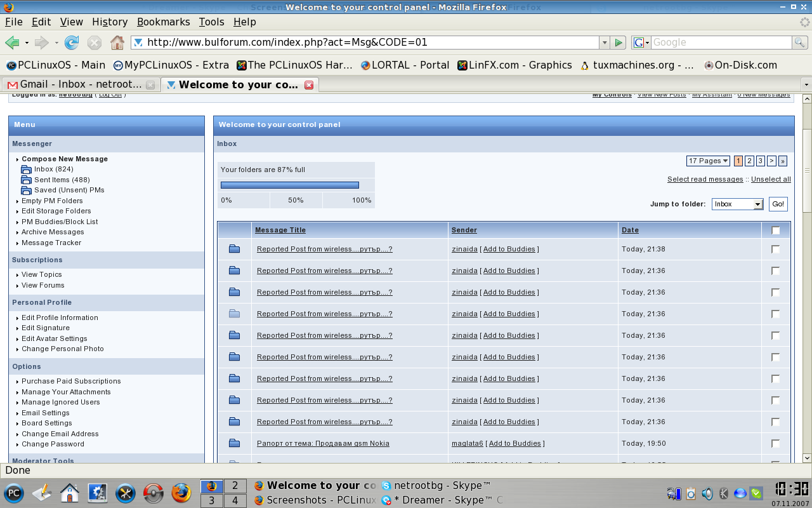
Task: Open the History menu
Action: tap(110, 22)
